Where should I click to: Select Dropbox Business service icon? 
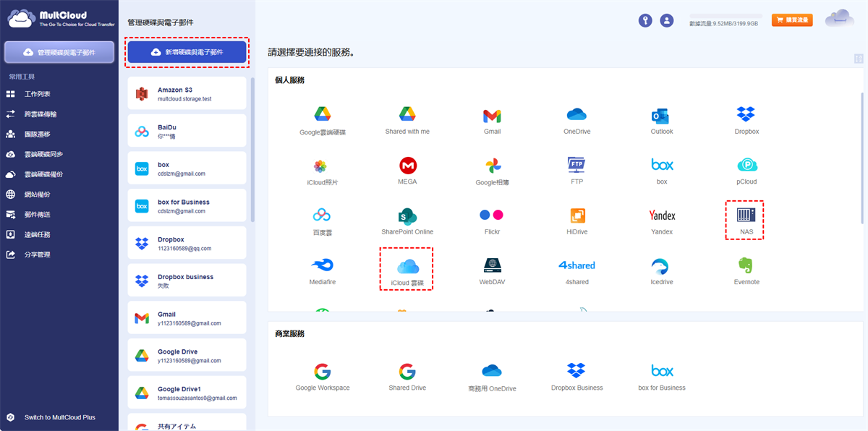576,371
